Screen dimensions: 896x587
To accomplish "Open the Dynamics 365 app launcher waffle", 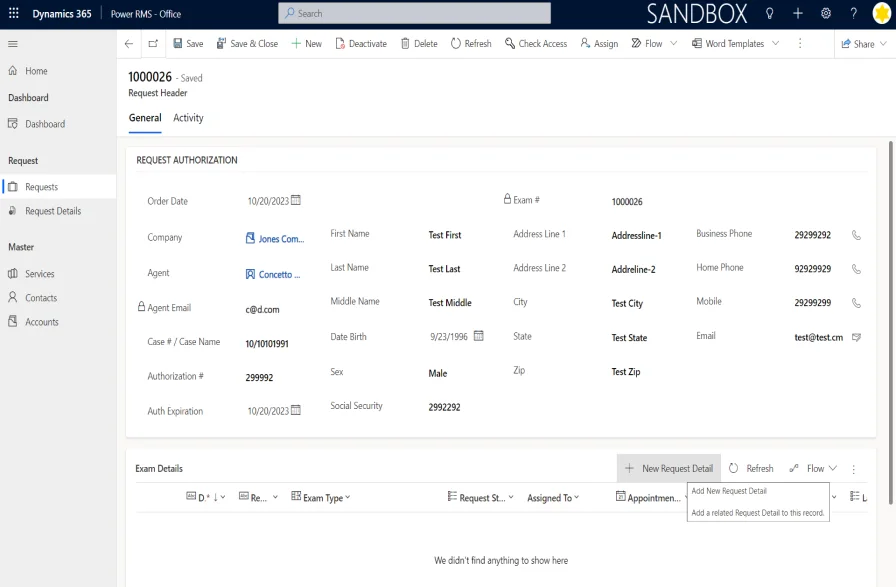I will point(13,13).
